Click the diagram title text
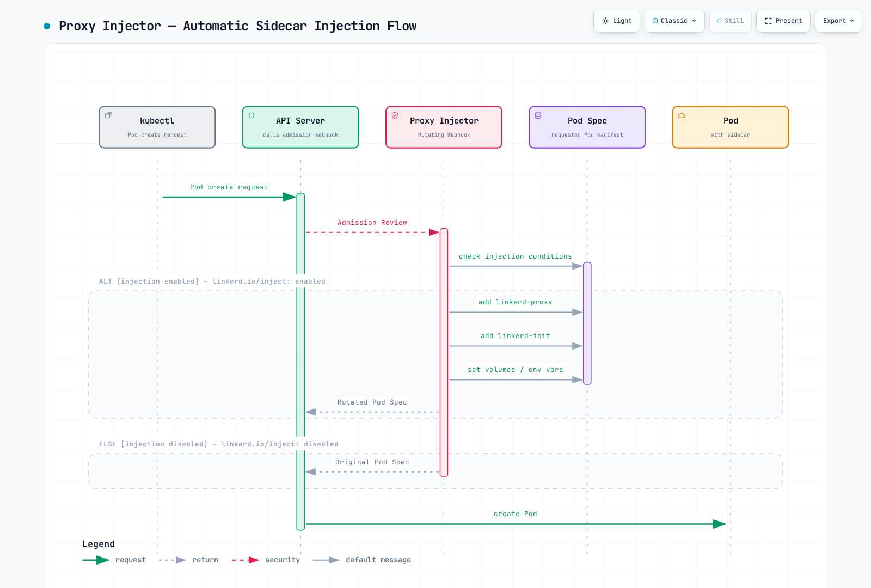The height and width of the screenshot is (588, 871). [237, 26]
